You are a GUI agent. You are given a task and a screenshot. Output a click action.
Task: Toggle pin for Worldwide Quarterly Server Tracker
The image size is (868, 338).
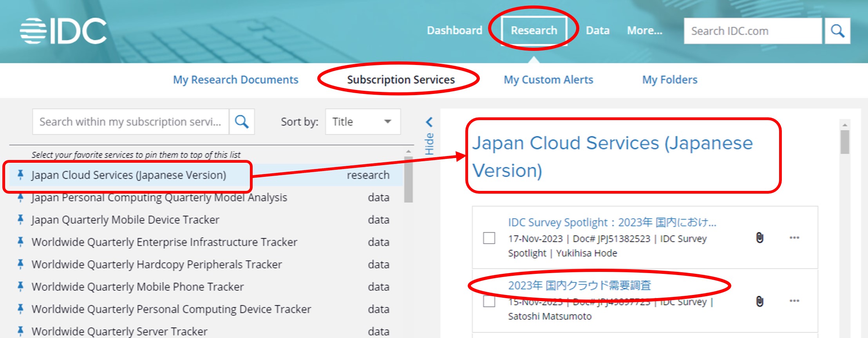(20, 331)
